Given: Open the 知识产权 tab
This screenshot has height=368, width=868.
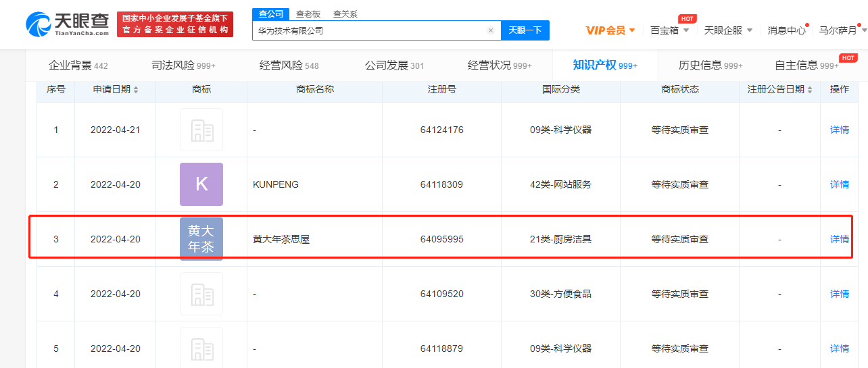Looking at the screenshot, I should click(605, 65).
